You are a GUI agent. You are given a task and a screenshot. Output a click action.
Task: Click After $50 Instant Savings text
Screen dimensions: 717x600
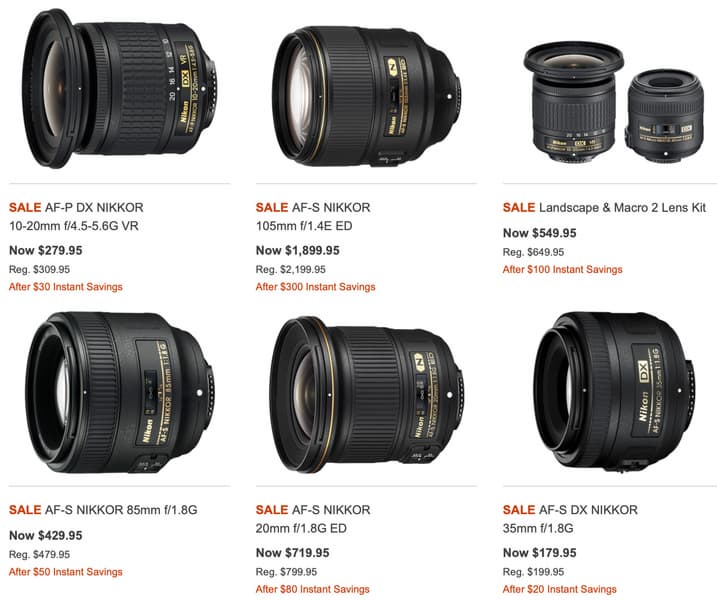pos(66,572)
